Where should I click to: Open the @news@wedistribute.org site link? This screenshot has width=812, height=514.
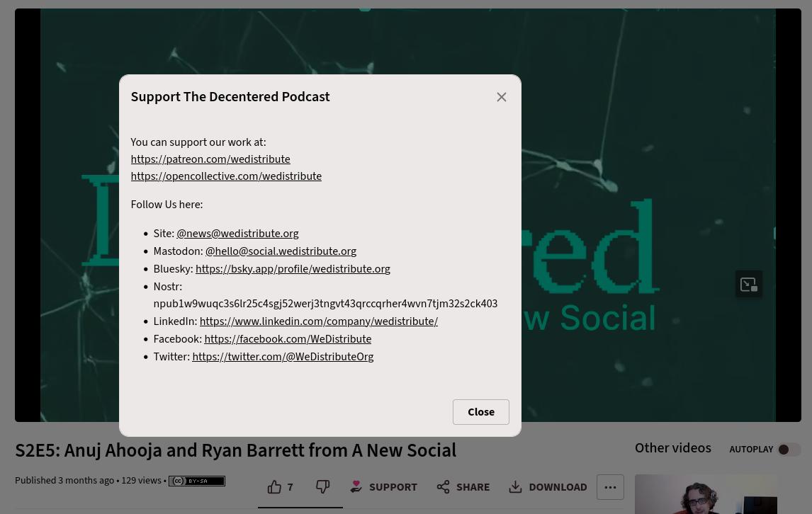pyautogui.click(x=237, y=234)
